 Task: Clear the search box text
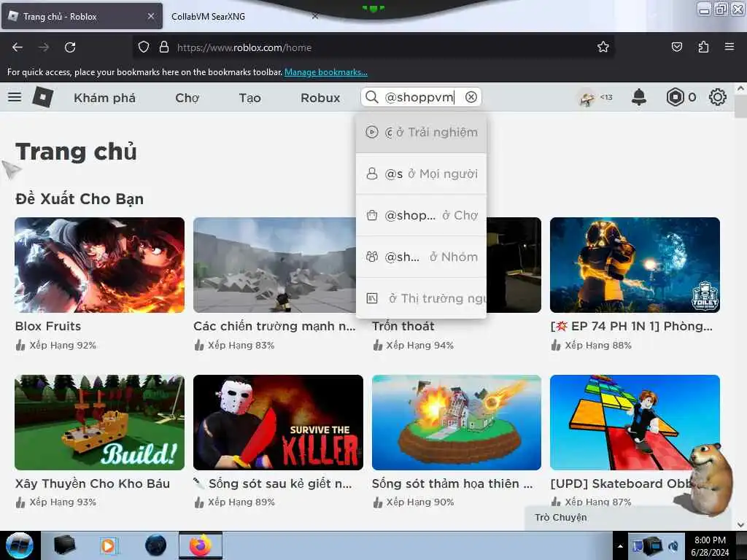(x=471, y=97)
